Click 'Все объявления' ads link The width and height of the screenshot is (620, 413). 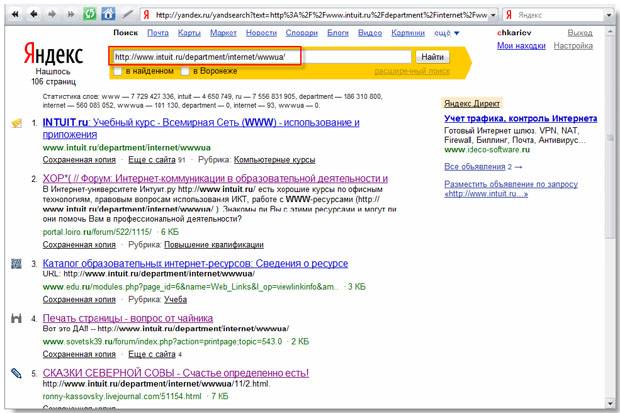(x=474, y=167)
